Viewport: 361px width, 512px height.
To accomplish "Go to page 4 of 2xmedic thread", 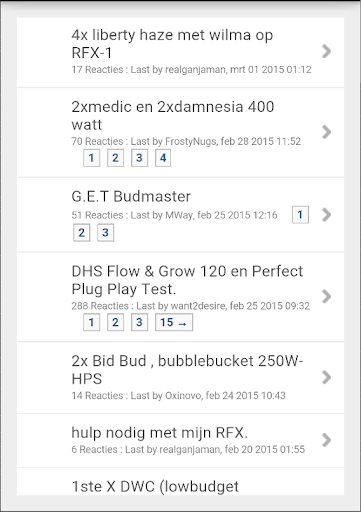I will [x=163, y=158].
